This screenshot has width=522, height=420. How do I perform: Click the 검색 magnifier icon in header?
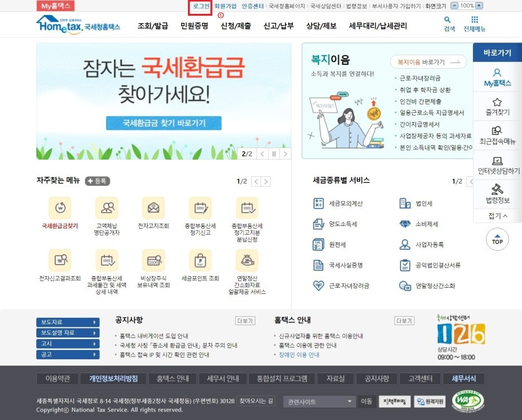point(448,20)
